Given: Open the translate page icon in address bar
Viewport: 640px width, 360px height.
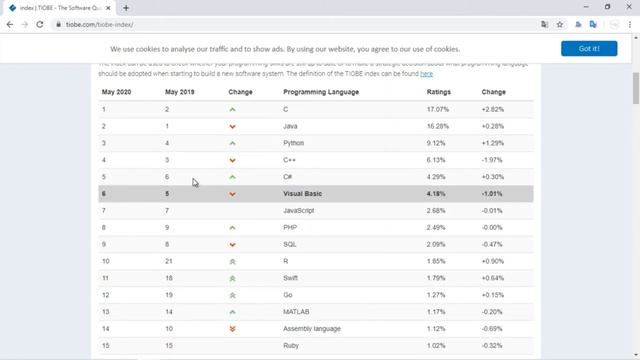Looking at the screenshot, I should click(x=544, y=24).
